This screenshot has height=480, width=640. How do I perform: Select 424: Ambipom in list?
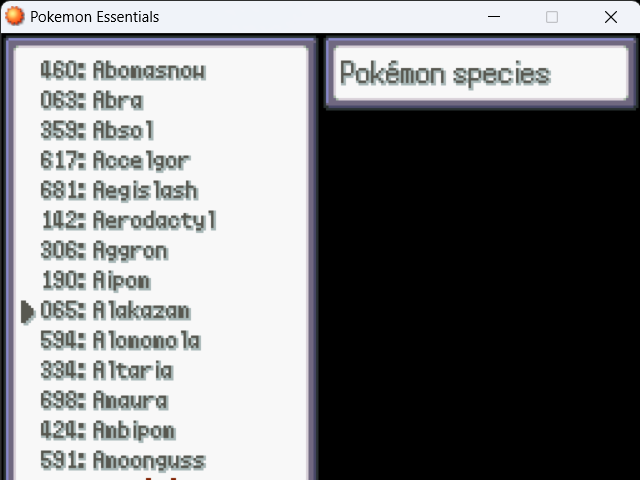point(108,431)
